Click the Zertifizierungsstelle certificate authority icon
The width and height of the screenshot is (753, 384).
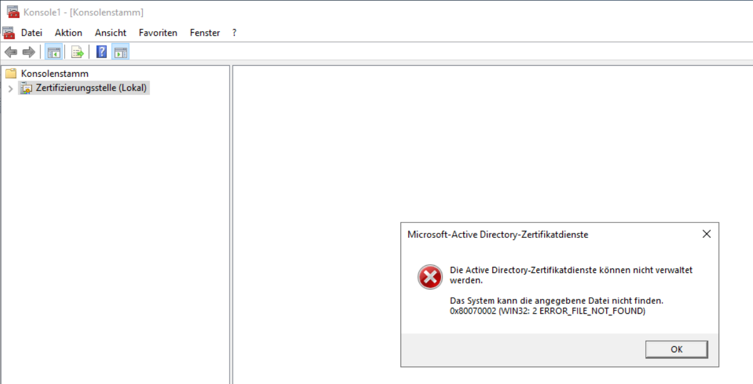26,88
